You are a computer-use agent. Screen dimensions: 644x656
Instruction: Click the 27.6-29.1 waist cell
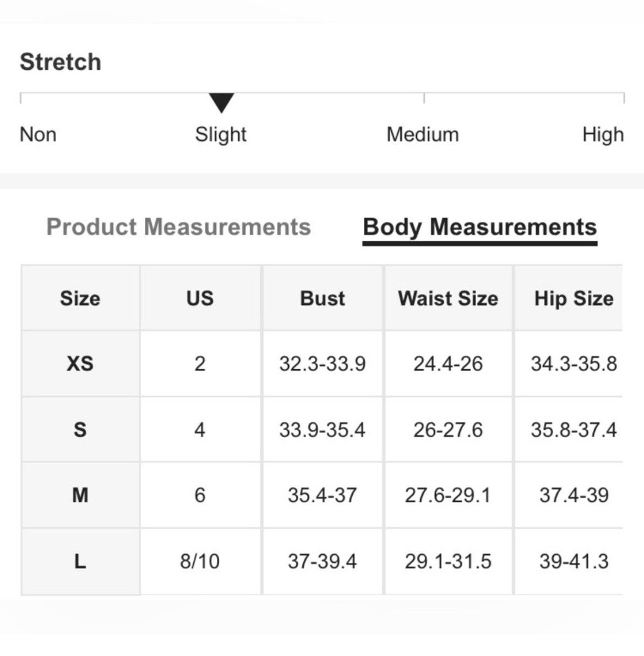click(x=448, y=495)
